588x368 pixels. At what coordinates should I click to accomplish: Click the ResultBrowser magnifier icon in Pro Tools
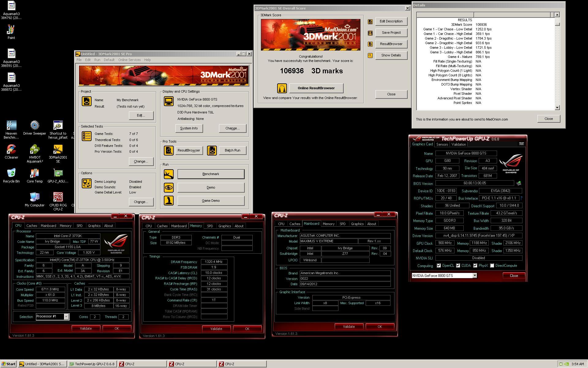tap(168, 150)
